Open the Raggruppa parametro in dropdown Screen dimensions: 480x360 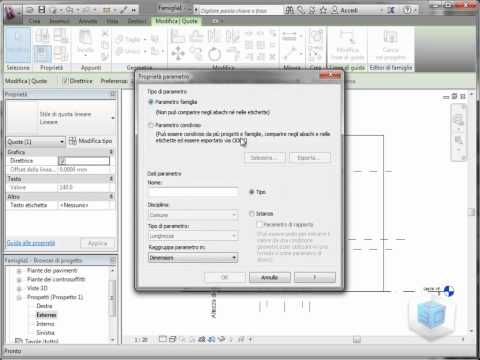point(193,258)
